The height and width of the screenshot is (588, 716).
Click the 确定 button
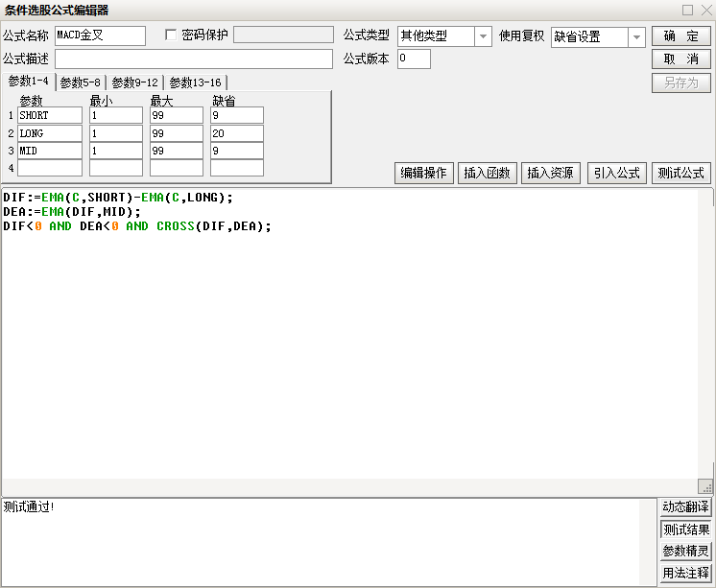[x=680, y=36]
